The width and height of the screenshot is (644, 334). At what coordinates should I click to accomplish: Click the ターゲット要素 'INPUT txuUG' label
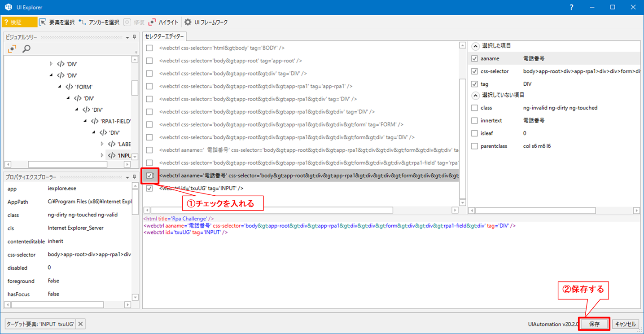point(40,324)
